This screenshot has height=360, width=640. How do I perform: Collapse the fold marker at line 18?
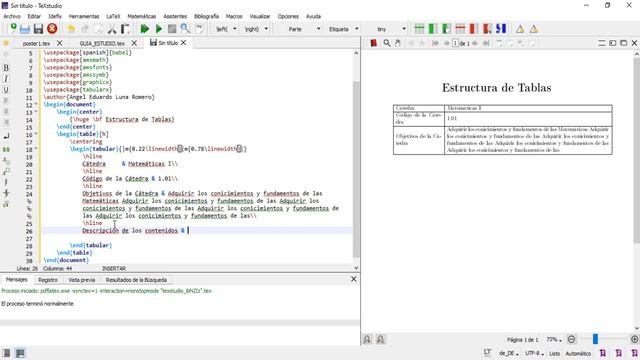[x=36, y=149]
